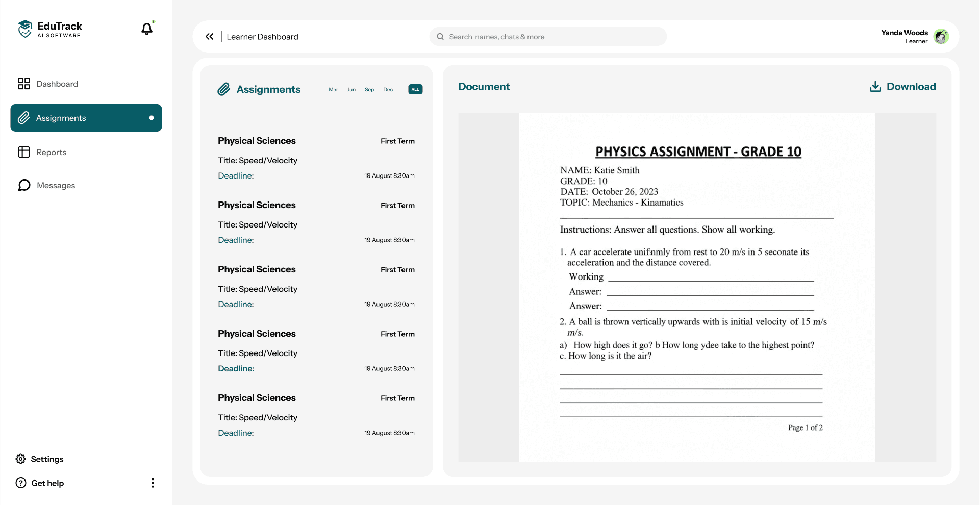
Task: Download the physics assignment document
Action: [x=902, y=86]
